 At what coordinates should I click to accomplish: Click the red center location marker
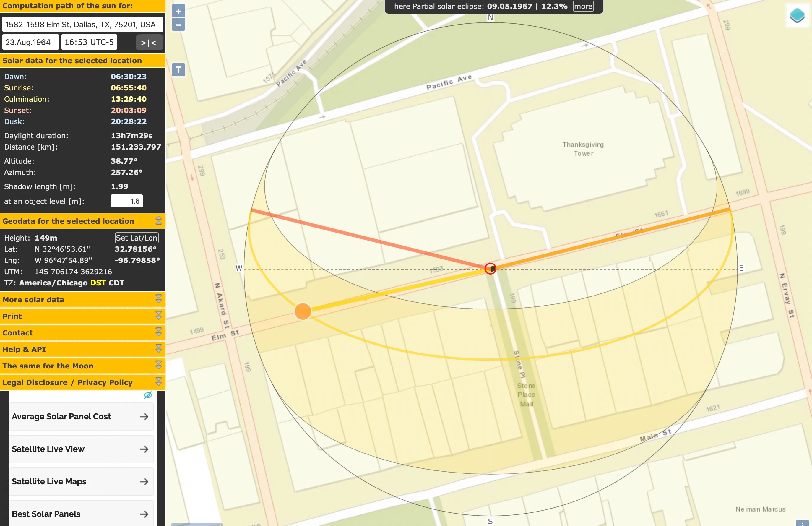(x=490, y=268)
